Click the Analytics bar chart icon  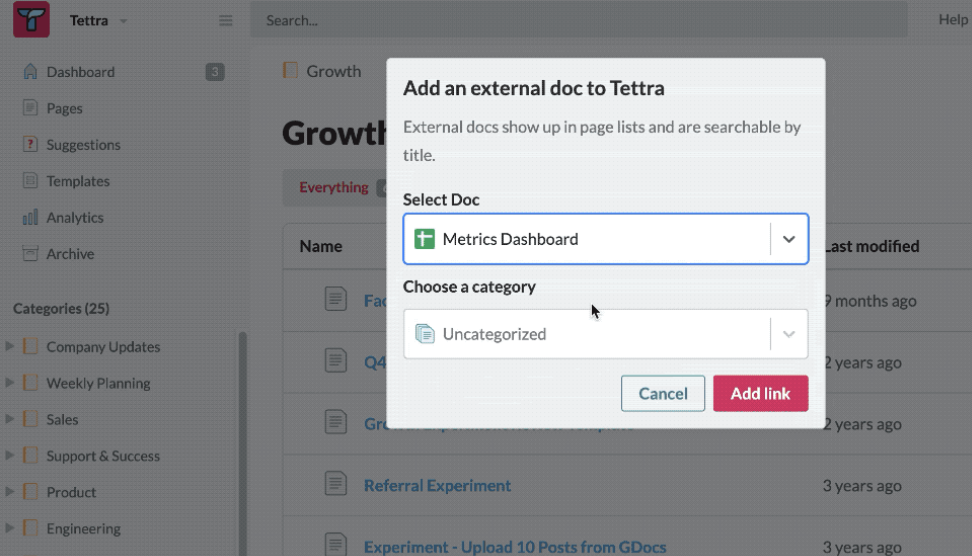30,217
